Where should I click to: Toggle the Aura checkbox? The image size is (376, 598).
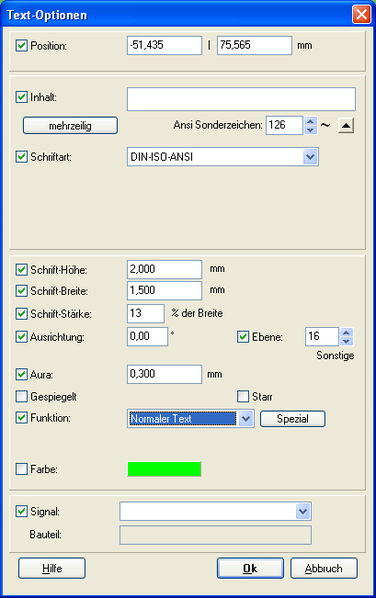click(21, 374)
